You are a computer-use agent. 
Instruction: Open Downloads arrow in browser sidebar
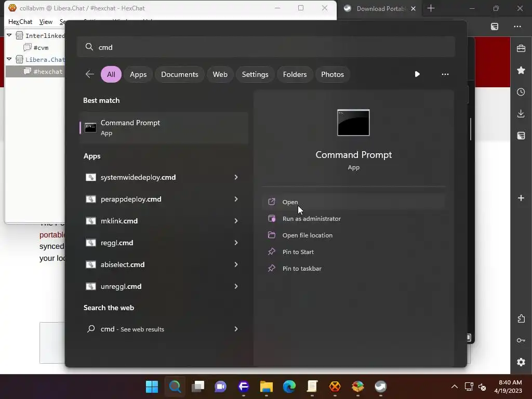(521, 114)
